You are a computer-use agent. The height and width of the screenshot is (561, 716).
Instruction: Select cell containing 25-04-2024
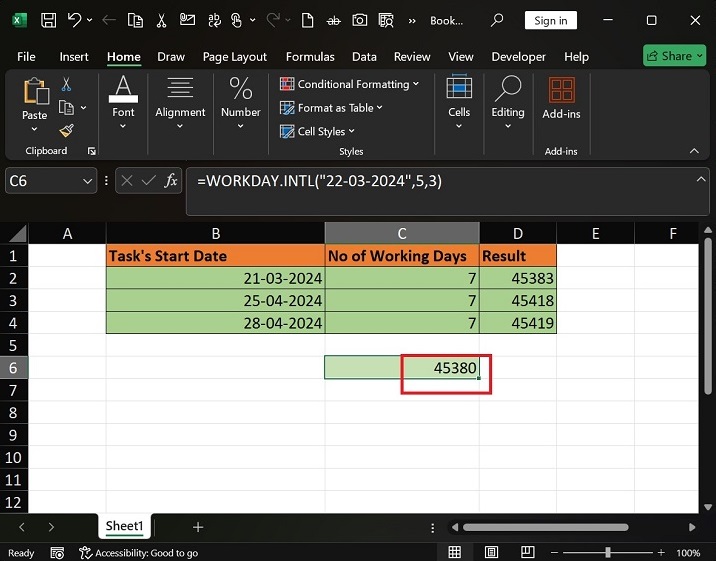[x=216, y=300]
